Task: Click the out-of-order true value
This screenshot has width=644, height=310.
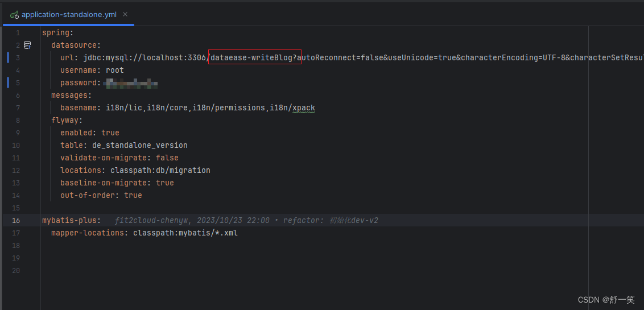Action: click(x=133, y=195)
